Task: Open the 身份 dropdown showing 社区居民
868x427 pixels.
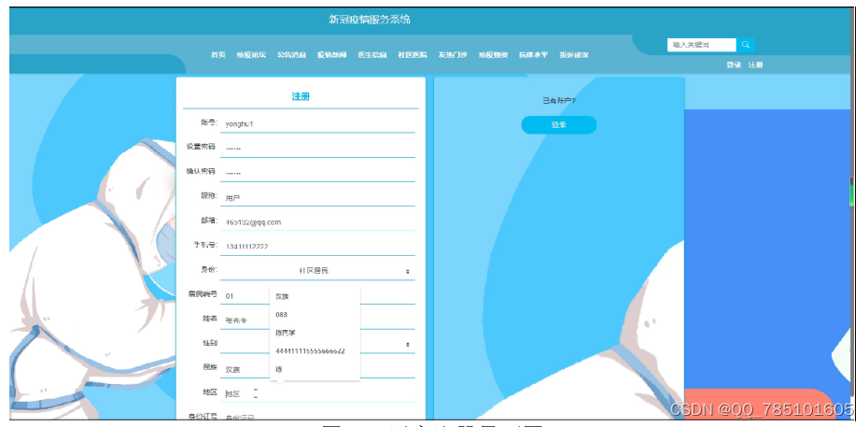Action: pyautogui.click(x=317, y=271)
